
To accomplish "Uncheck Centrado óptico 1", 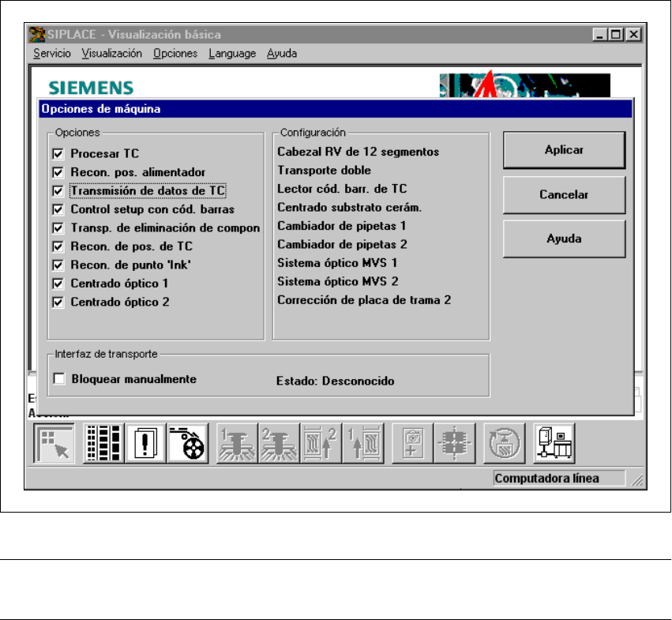I will click(58, 283).
